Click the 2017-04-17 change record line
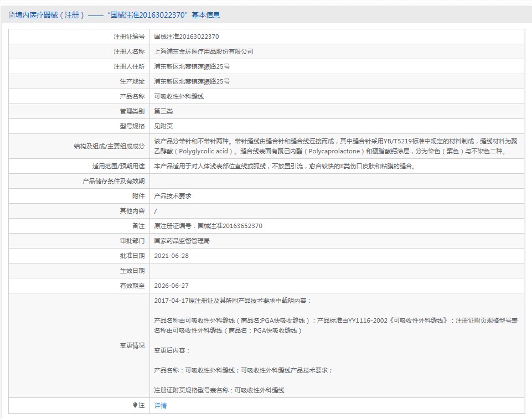The width and height of the screenshot is (532, 419). [233, 301]
